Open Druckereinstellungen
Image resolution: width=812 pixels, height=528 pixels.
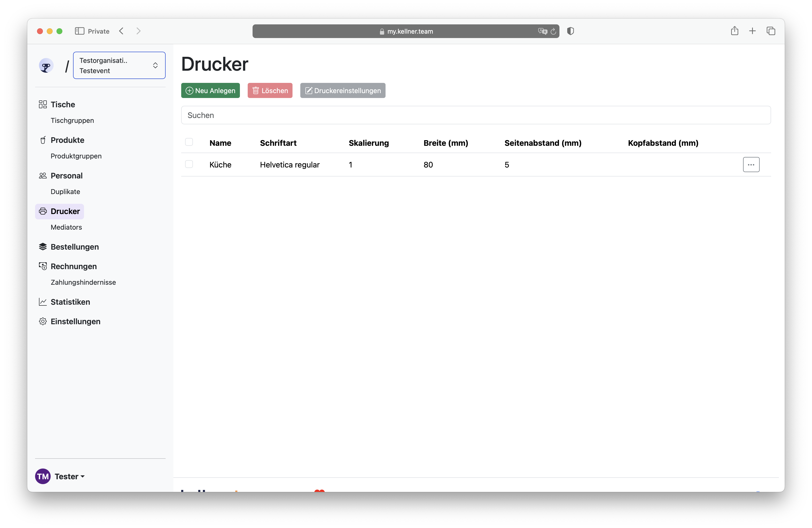pyautogui.click(x=342, y=90)
